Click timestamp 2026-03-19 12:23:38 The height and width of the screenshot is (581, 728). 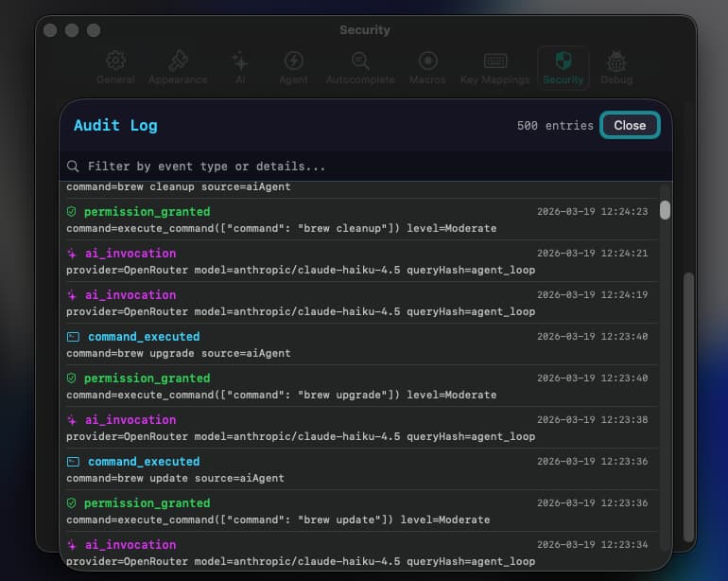(x=593, y=420)
